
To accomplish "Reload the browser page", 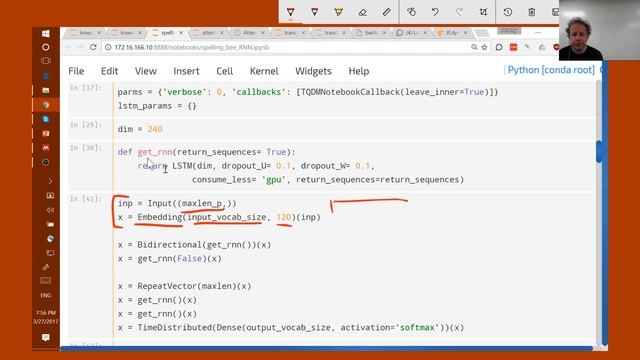I will [93, 47].
